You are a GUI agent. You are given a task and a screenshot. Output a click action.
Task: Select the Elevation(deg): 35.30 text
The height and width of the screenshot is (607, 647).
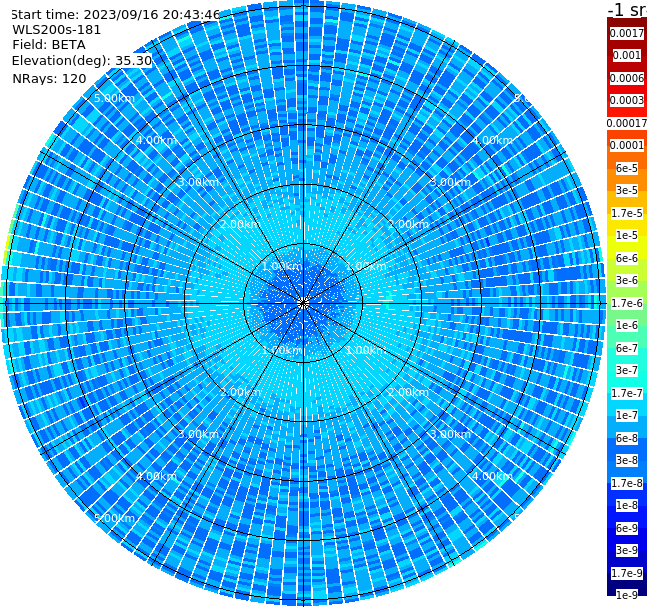[82, 61]
